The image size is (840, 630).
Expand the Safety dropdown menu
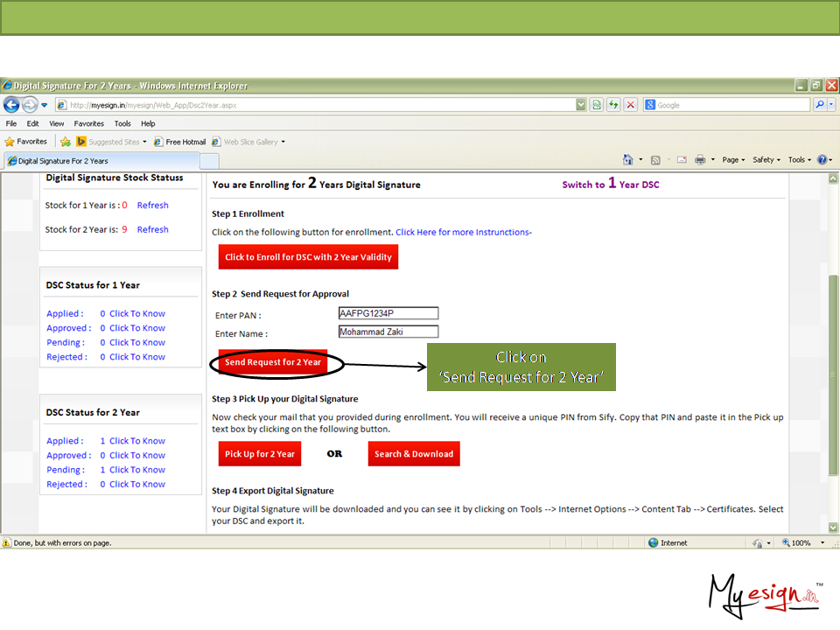click(766, 160)
